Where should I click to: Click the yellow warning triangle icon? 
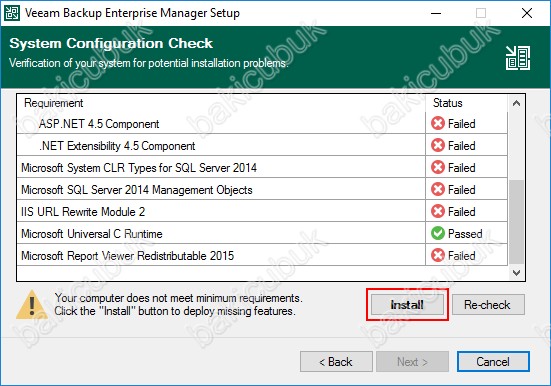(32, 305)
